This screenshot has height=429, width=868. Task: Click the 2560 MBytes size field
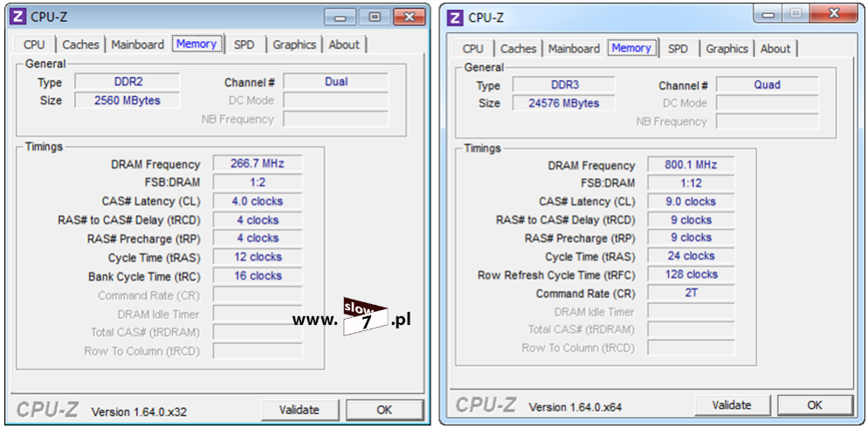[127, 100]
